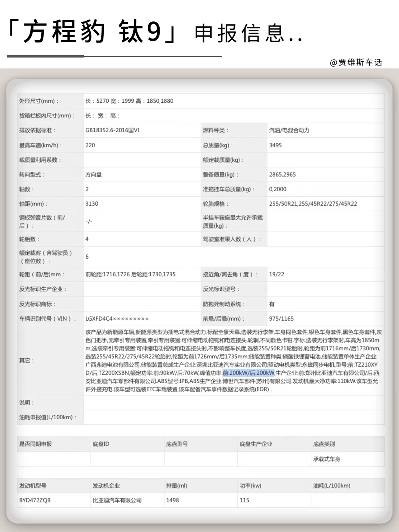Click the 钢板弹簧片数 label
Image resolution: width=399 pixels, height=532 pixels.
pyautogui.click(x=42, y=221)
